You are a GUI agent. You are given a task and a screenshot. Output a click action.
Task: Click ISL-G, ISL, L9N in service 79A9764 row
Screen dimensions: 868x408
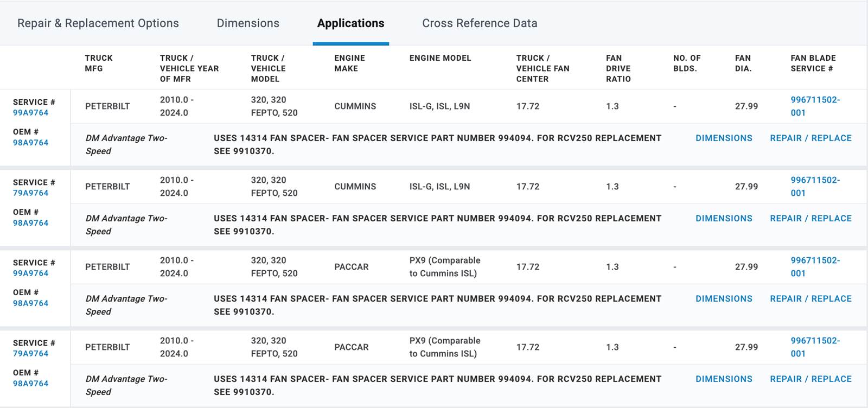(x=439, y=187)
